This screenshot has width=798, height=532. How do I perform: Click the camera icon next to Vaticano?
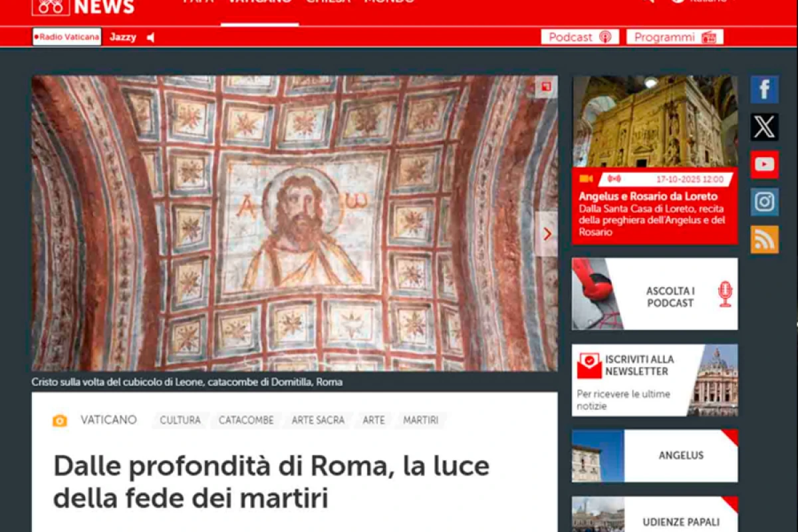click(60, 420)
